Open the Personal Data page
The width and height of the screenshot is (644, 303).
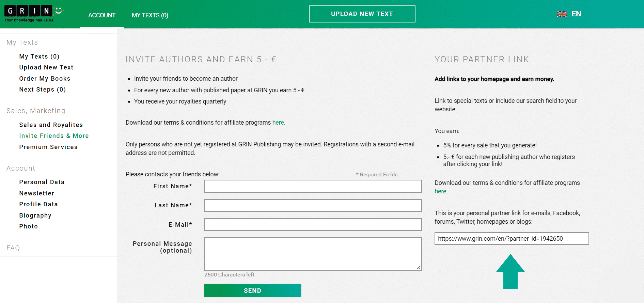[42, 182]
